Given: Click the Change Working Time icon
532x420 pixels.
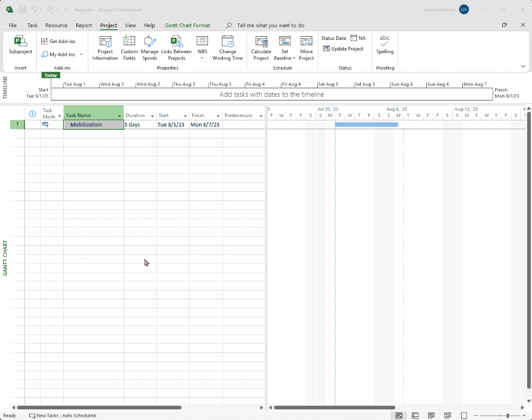Looking at the screenshot, I should coord(227,47).
